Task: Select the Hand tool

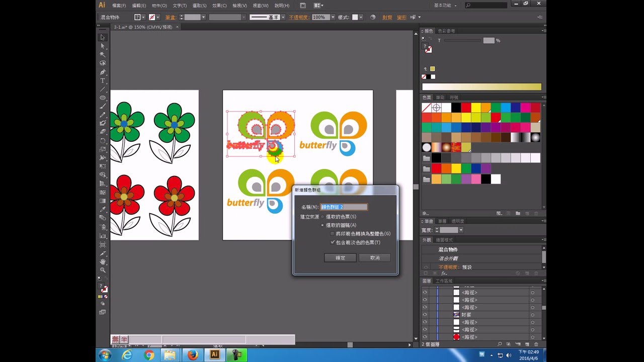Action: [x=103, y=261]
